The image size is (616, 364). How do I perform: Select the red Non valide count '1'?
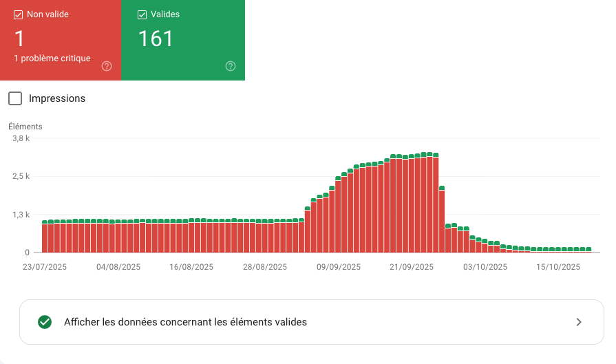pyautogui.click(x=19, y=38)
